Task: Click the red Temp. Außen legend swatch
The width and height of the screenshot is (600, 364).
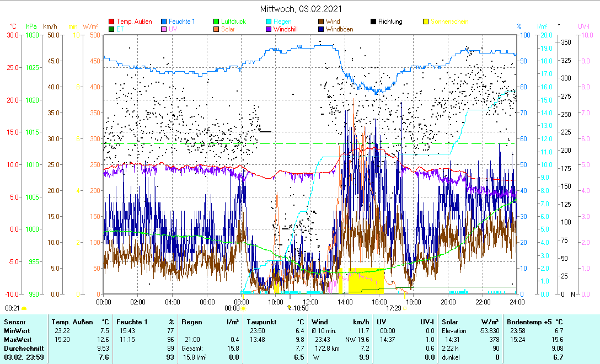Action: click(111, 22)
